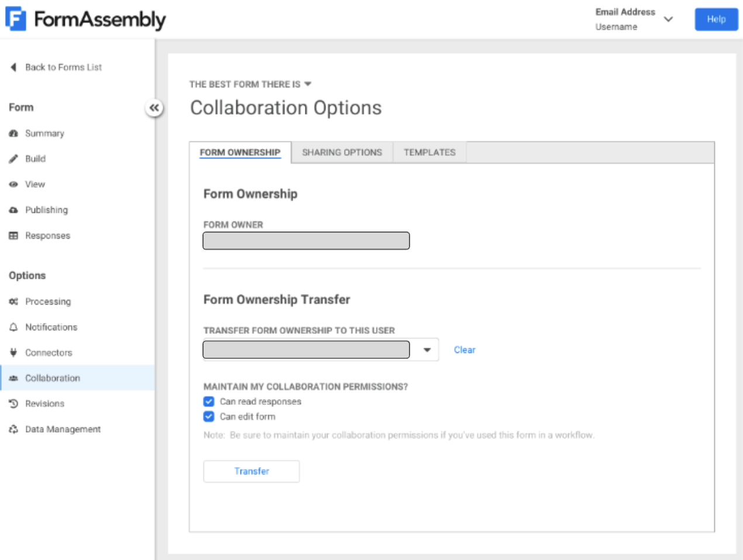743x560 pixels.
Task: Uncheck the Can edit form checkbox
Action: tap(209, 417)
